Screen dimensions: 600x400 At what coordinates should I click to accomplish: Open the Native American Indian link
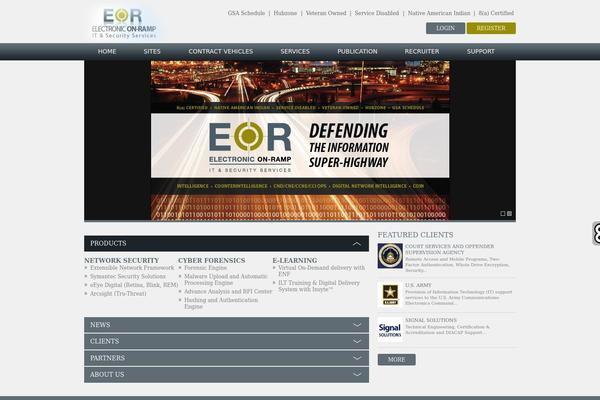439,13
